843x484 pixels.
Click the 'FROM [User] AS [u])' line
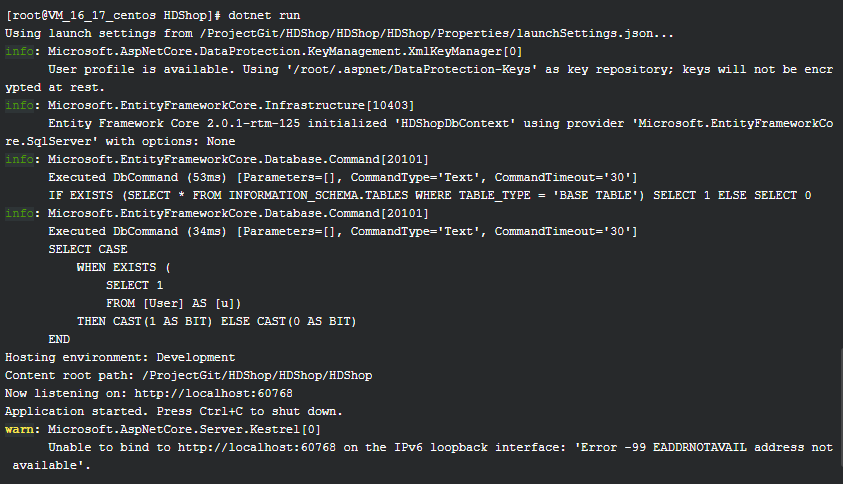pos(174,303)
